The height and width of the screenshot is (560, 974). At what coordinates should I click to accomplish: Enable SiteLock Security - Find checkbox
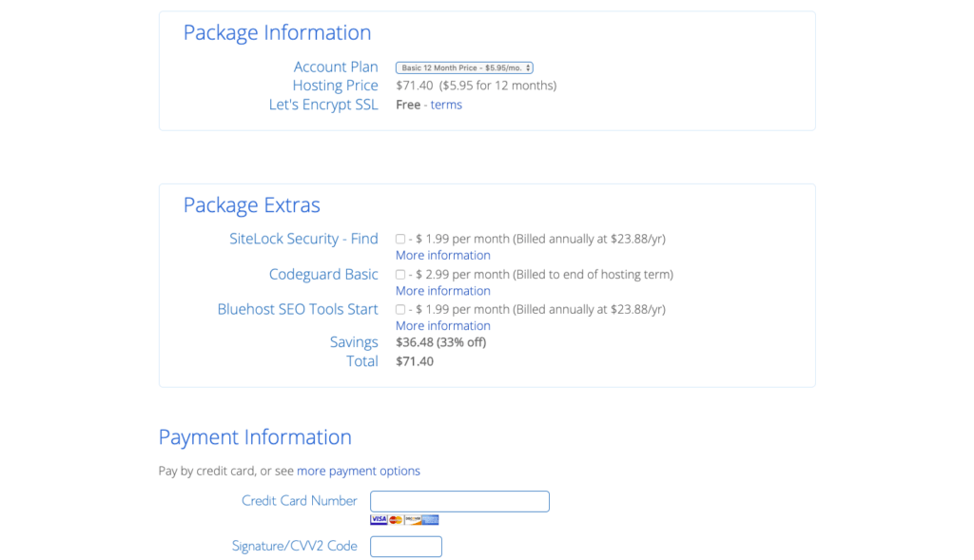[400, 239]
